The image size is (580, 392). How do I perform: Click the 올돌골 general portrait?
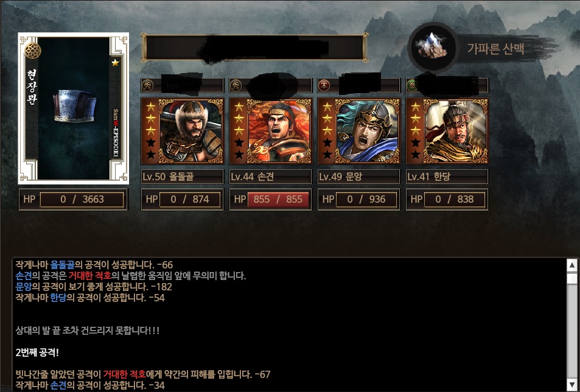point(182,131)
